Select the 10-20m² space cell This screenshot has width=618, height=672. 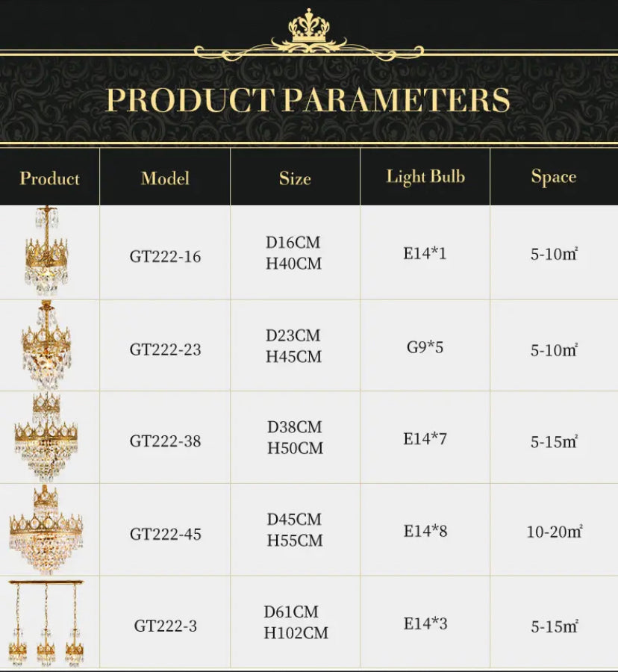point(554,532)
